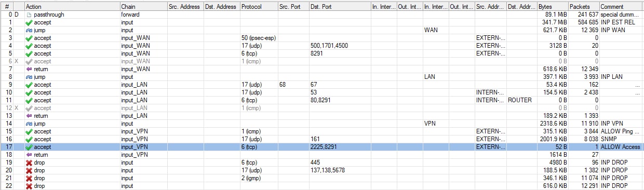Click the passthrough icon in rule 0

coord(29,15)
